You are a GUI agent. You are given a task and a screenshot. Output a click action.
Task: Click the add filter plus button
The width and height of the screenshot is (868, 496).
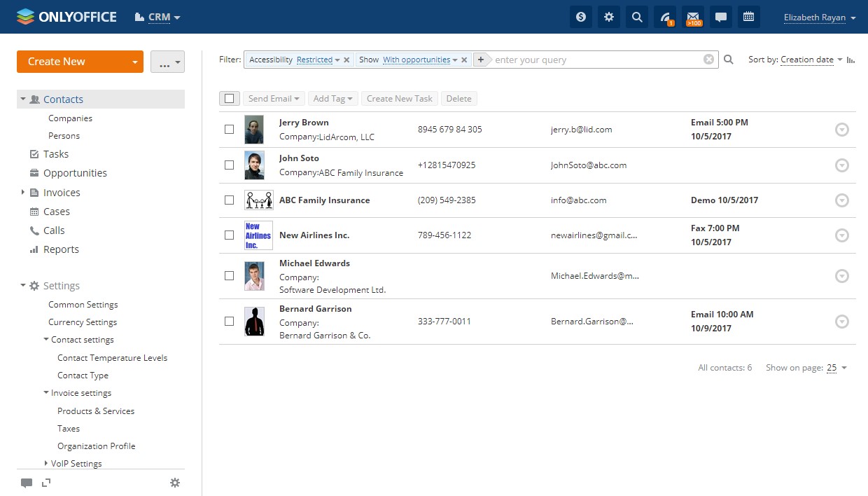481,60
